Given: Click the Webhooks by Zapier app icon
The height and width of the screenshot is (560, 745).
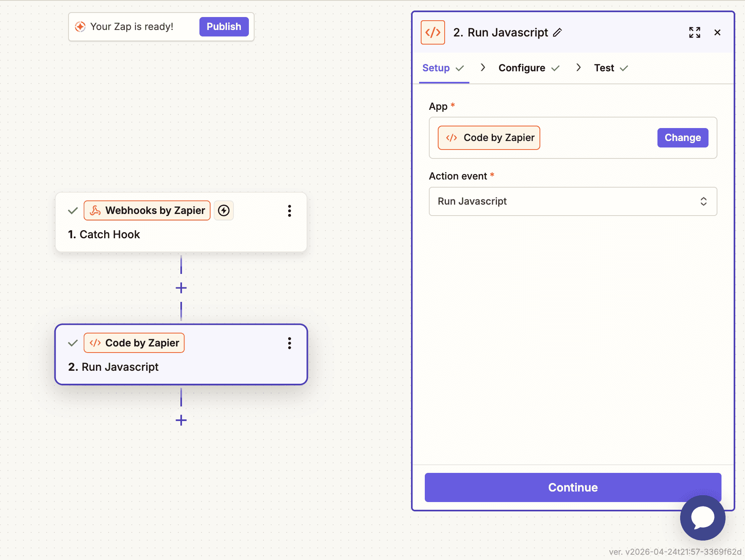Looking at the screenshot, I should pos(96,210).
